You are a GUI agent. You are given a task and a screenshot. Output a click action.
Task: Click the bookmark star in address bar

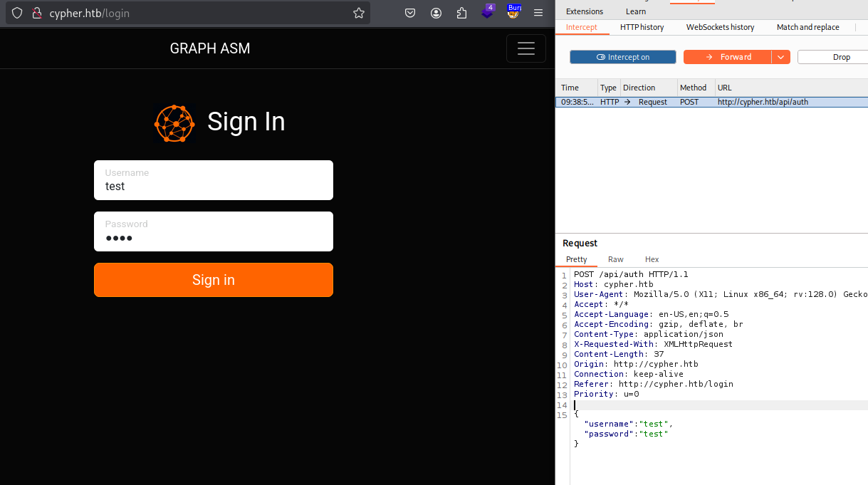pos(359,13)
